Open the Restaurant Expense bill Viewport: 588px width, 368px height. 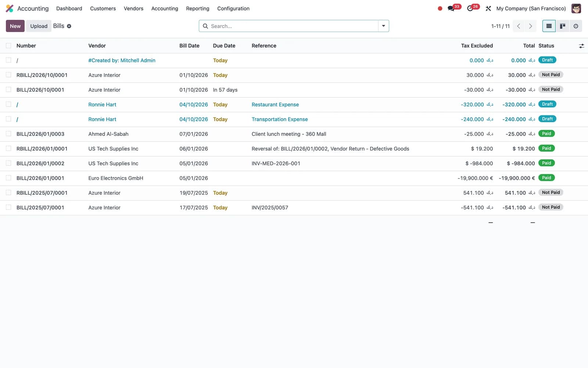(x=275, y=105)
